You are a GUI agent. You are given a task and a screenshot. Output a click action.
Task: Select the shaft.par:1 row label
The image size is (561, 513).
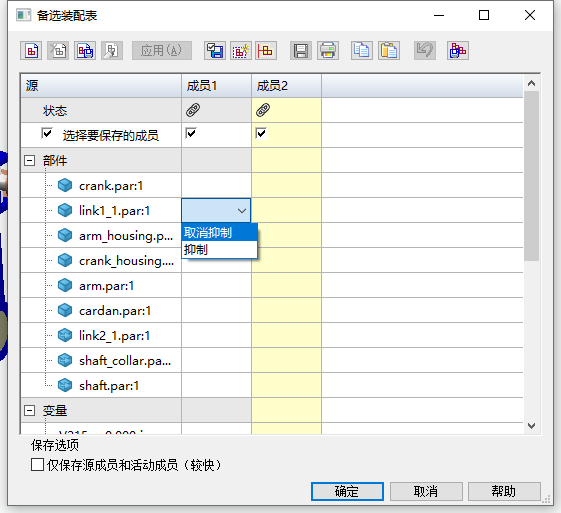coord(109,386)
